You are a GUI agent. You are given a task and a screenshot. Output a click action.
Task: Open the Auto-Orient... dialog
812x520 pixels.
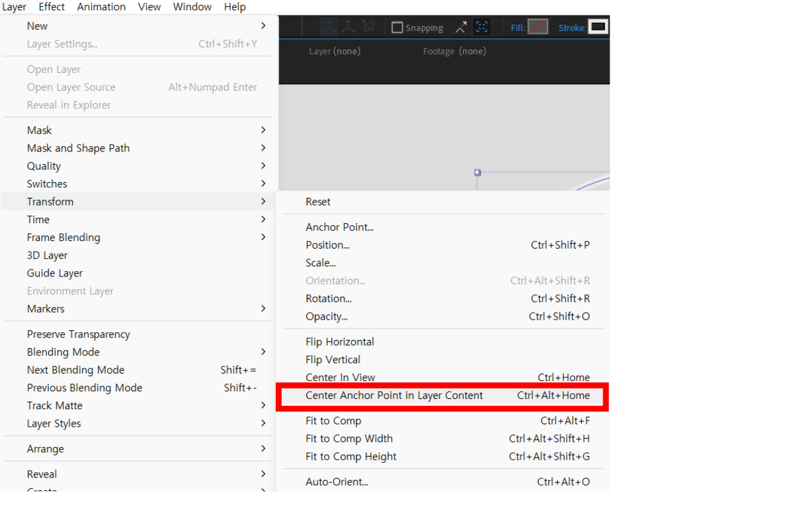[442, 481]
